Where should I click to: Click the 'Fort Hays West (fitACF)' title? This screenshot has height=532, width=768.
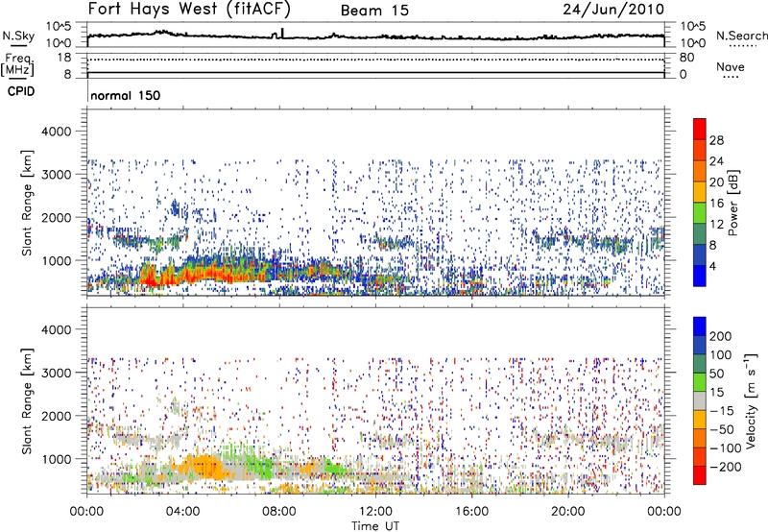(189, 10)
